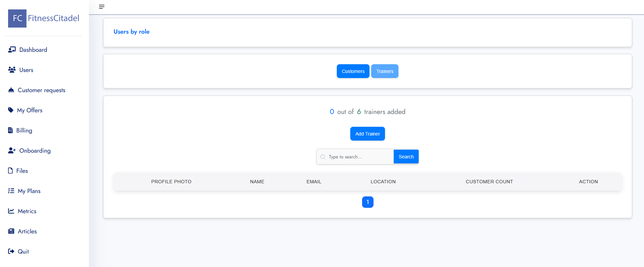Viewport: 644px width, 267px height.
Task: Click the Customer Count column header
Action: [x=489, y=182]
